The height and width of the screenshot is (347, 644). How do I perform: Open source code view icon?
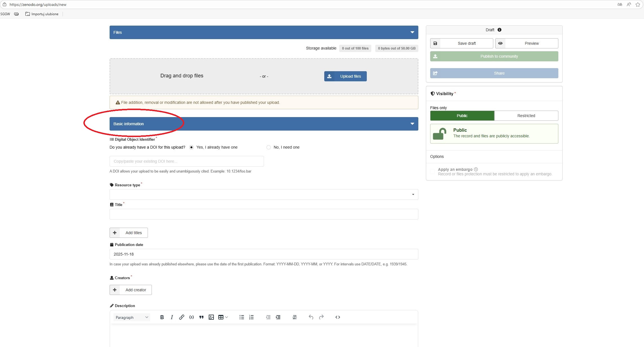(x=338, y=317)
